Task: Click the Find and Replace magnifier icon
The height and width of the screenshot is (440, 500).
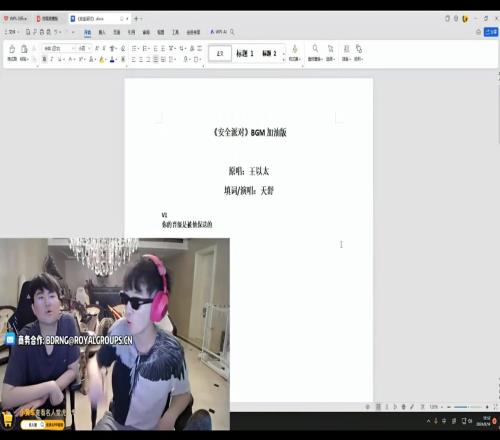Action: [315, 49]
